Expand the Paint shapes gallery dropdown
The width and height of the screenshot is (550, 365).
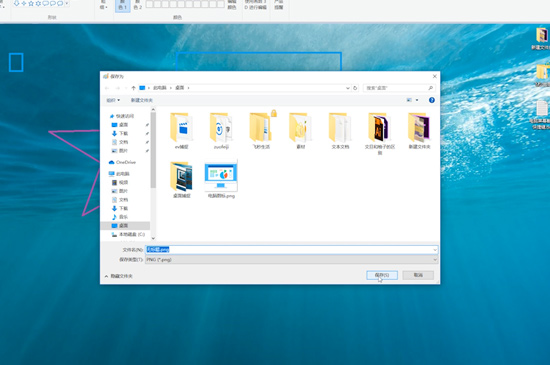click(67, 3)
